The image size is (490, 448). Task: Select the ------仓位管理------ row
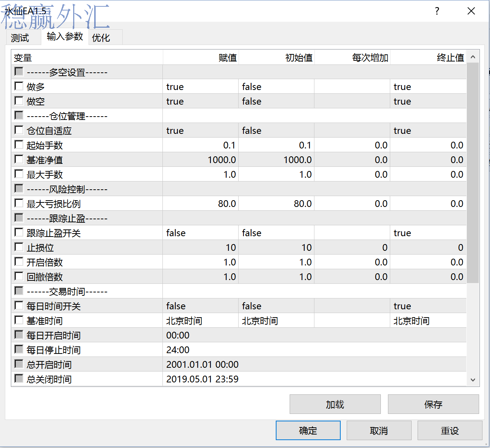[239, 116]
